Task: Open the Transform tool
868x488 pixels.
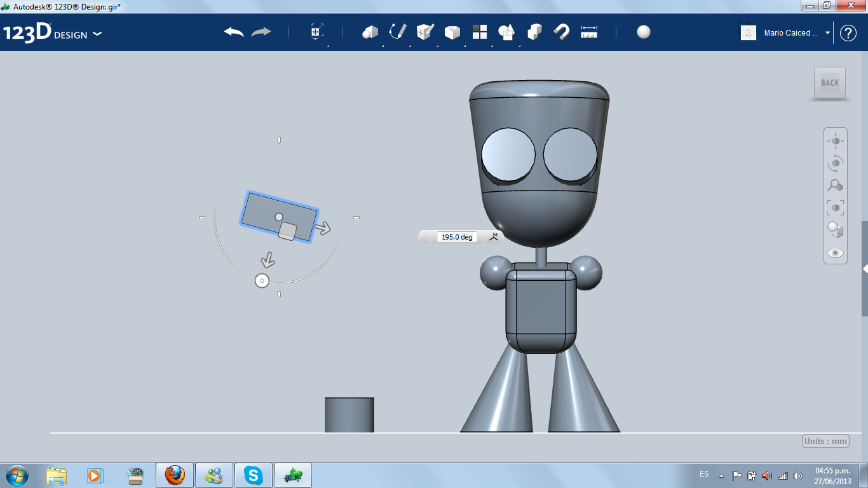Action: tap(317, 32)
